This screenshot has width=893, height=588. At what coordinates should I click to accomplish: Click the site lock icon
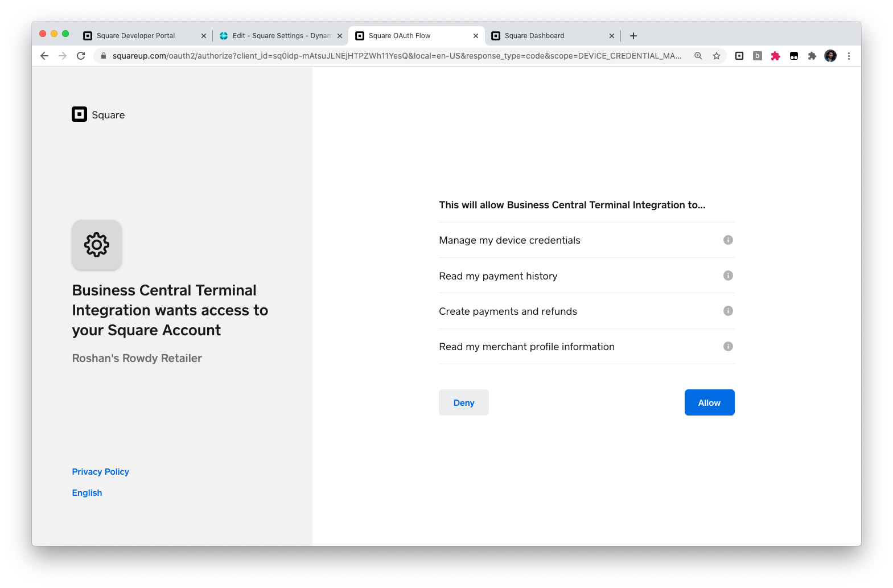click(x=104, y=56)
